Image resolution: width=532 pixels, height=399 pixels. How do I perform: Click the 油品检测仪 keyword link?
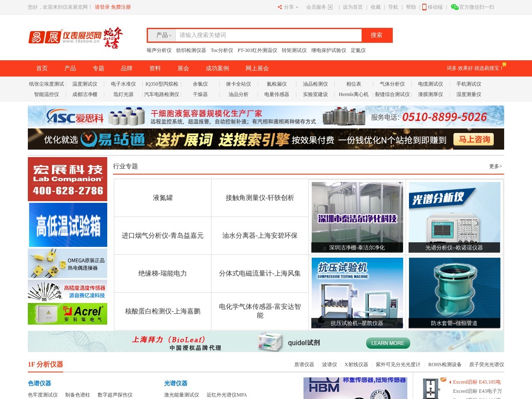(x=315, y=84)
